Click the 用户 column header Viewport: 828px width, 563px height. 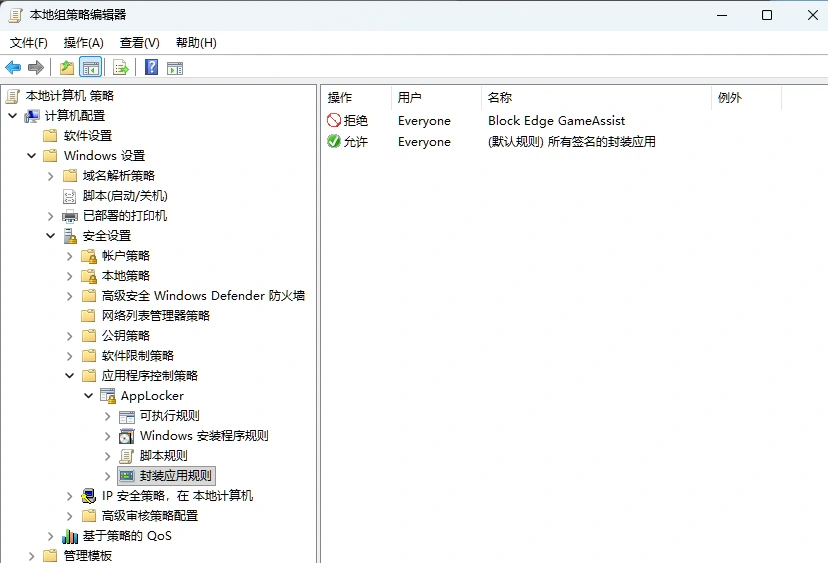tap(410, 97)
